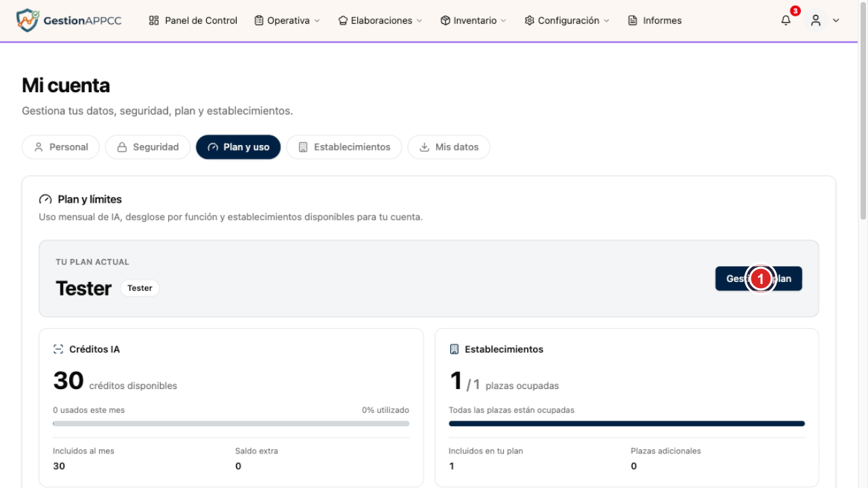868x488 pixels.
Task: Click the Panel de Control grid icon
Action: (x=154, y=20)
